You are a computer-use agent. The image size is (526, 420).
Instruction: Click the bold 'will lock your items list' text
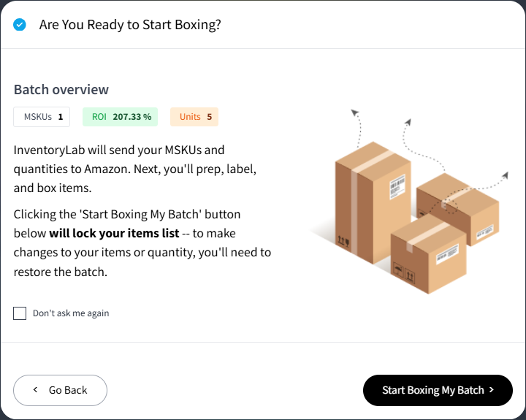click(114, 233)
